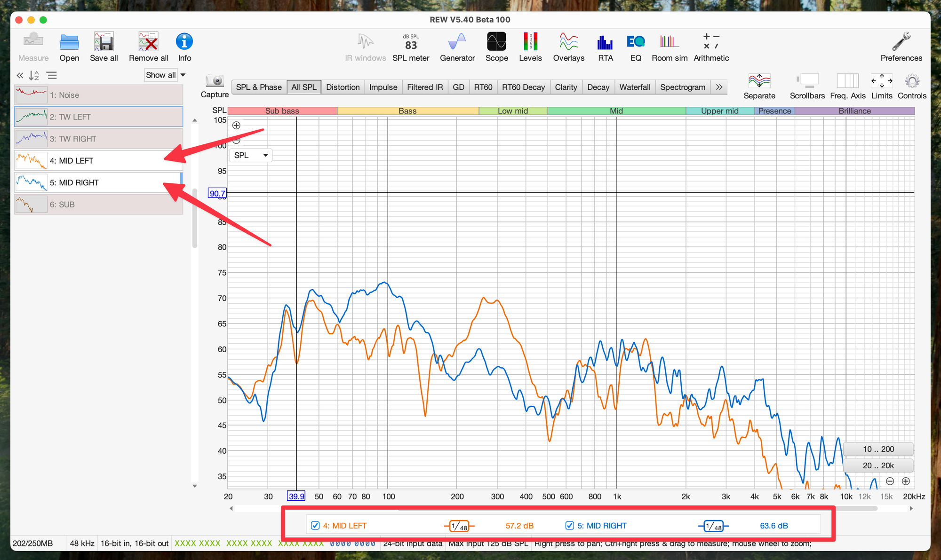
Task: Uncheck the 4: MID LEFT trace checkbox
Action: click(x=315, y=526)
